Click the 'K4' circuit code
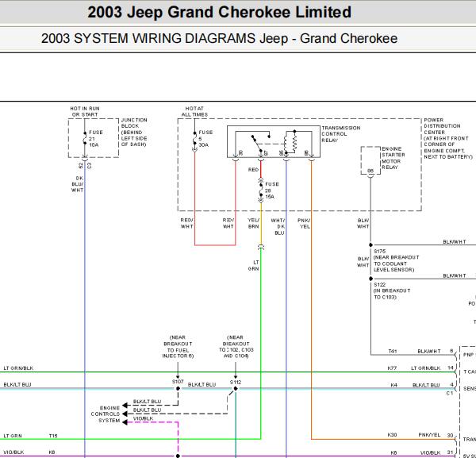Image resolution: width=476 pixels, height=458 pixels. click(x=393, y=385)
